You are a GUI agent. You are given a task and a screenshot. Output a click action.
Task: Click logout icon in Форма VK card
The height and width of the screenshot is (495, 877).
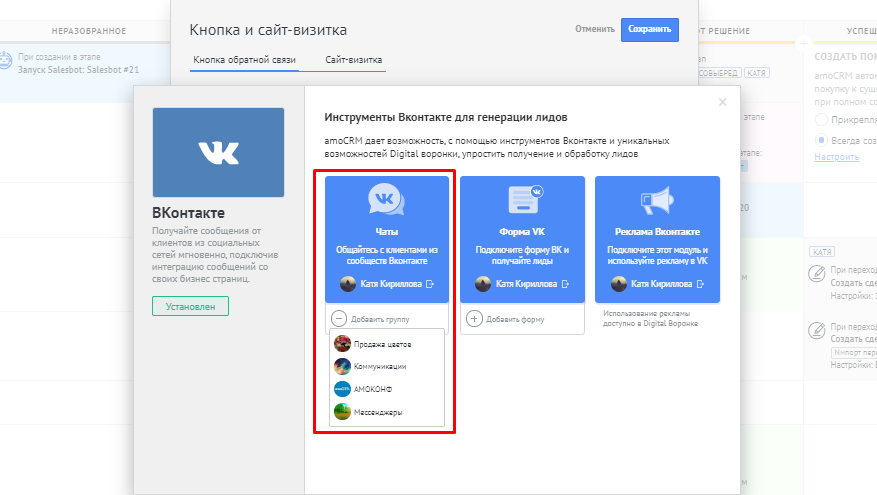point(566,285)
